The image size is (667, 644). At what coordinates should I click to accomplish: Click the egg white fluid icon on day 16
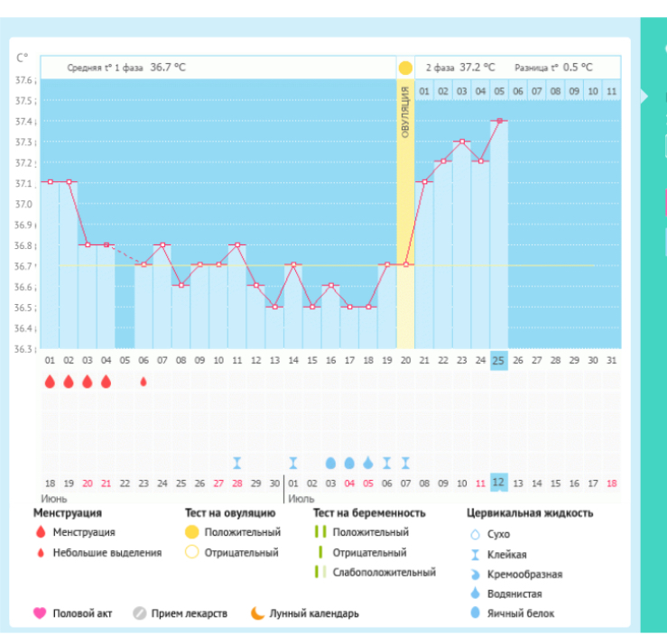[x=330, y=462]
